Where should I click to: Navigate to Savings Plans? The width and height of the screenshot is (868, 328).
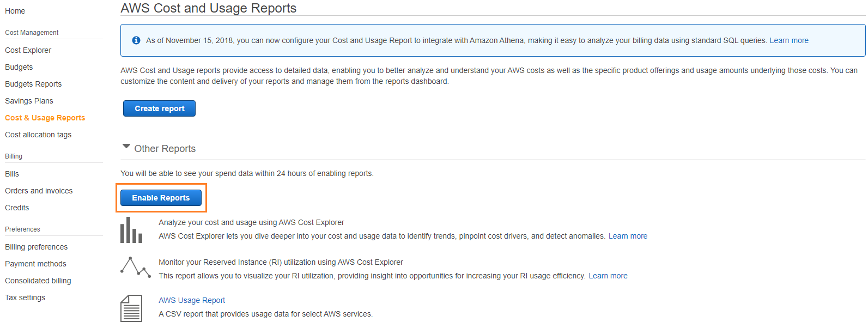pos(29,101)
